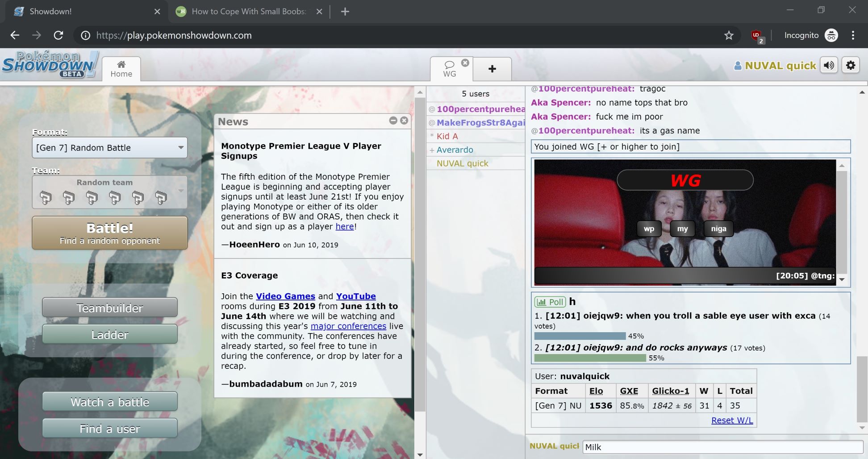Open a new browser tab
The height and width of the screenshot is (459, 868).
point(345,12)
